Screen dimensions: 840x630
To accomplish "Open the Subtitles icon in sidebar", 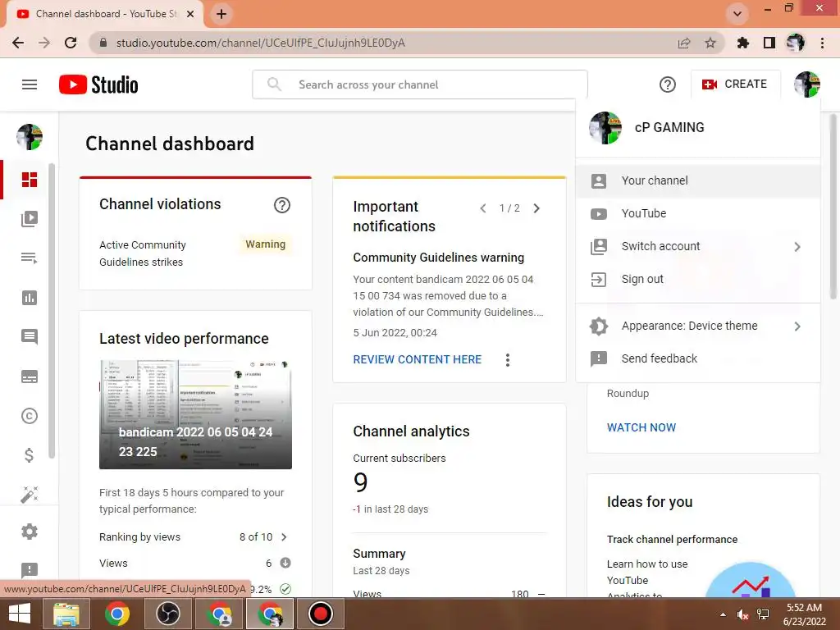I will (x=30, y=377).
